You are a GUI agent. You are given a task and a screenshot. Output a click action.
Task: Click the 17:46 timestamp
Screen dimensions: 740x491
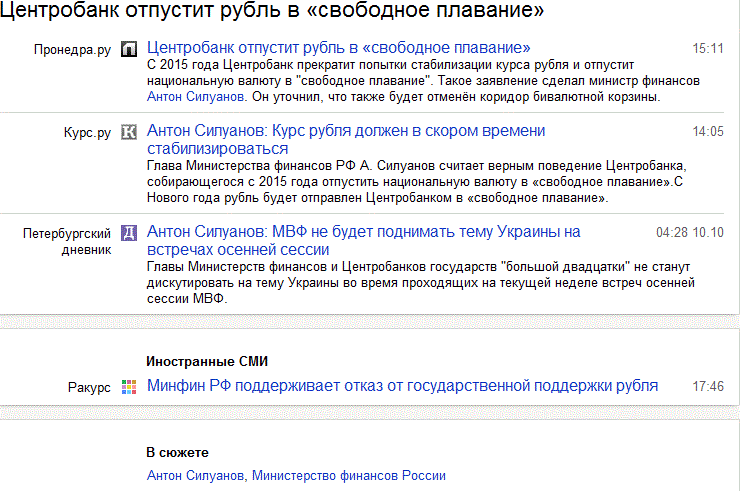click(708, 386)
